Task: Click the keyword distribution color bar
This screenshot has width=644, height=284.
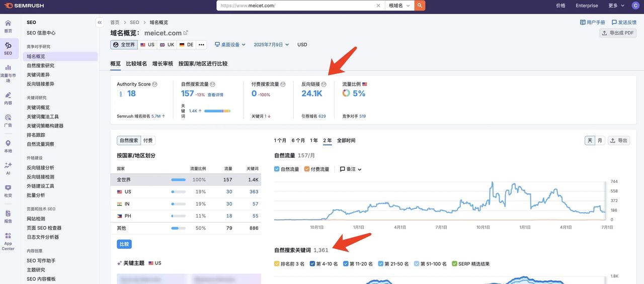Action: click(217, 111)
